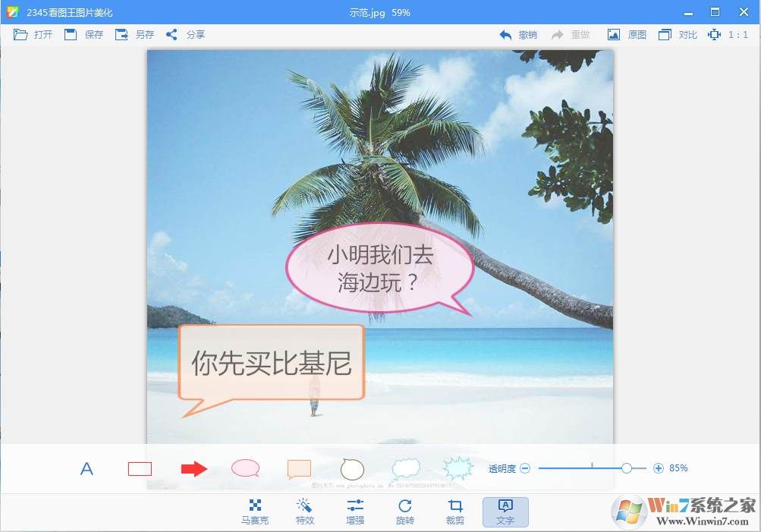Share the image via 分享
This screenshot has height=532, width=761.
click(x=185, y=34)
